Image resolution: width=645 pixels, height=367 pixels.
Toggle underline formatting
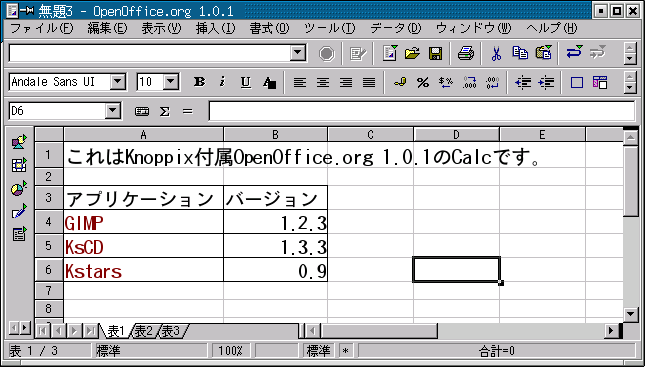[246, 82]
